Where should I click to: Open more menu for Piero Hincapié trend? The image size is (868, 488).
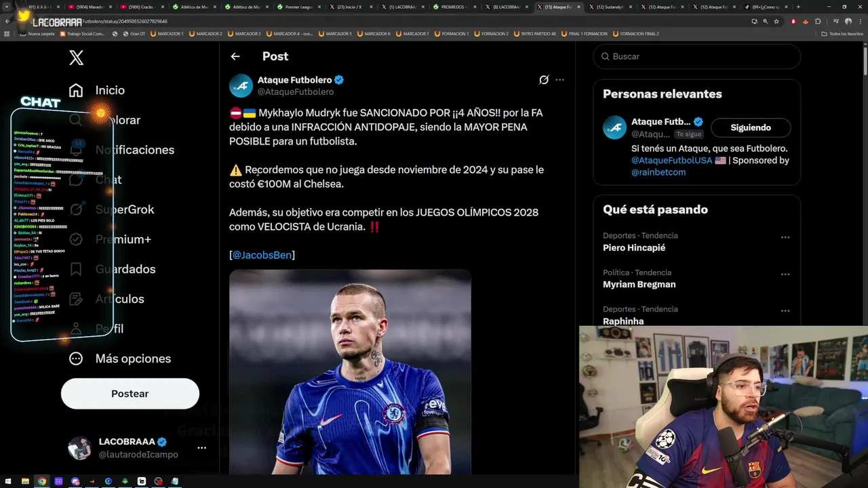pyautogui.click(x=785, y=237)
